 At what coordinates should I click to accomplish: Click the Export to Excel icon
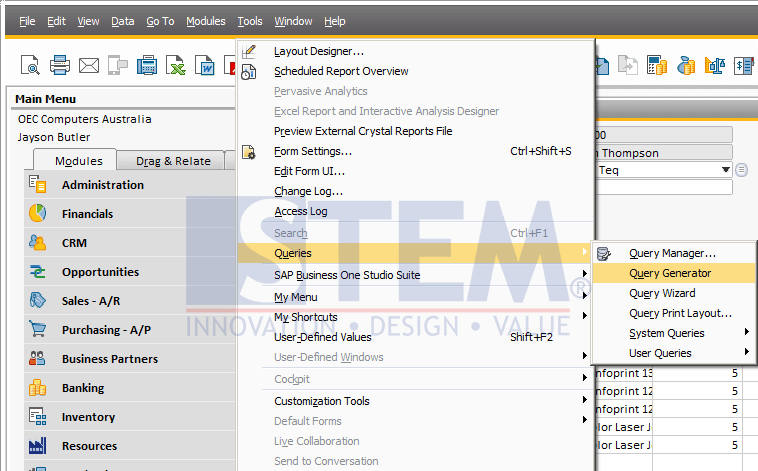(x=175, y=65)
